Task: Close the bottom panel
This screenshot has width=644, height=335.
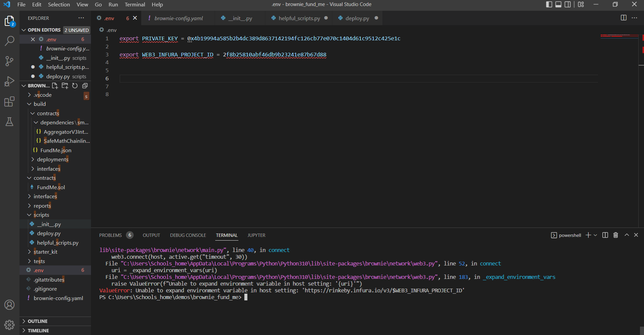Action: click(x=636, y=235)
